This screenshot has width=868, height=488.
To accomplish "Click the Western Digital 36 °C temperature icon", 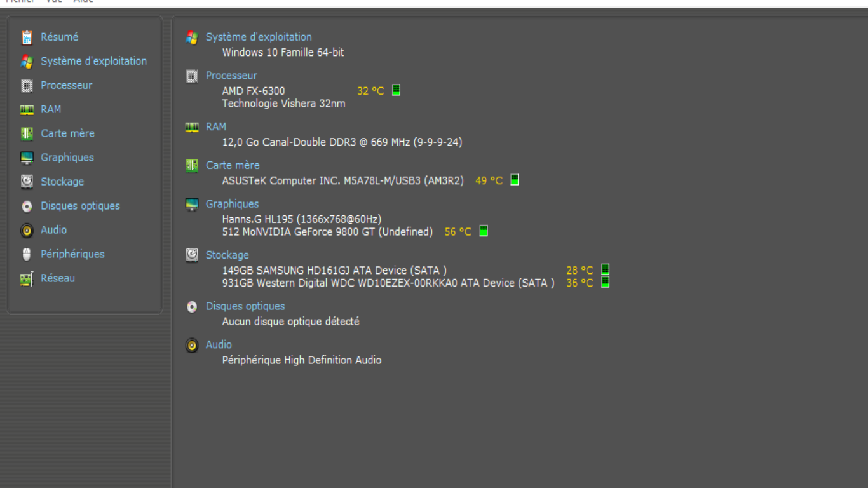I will point(606,282).
